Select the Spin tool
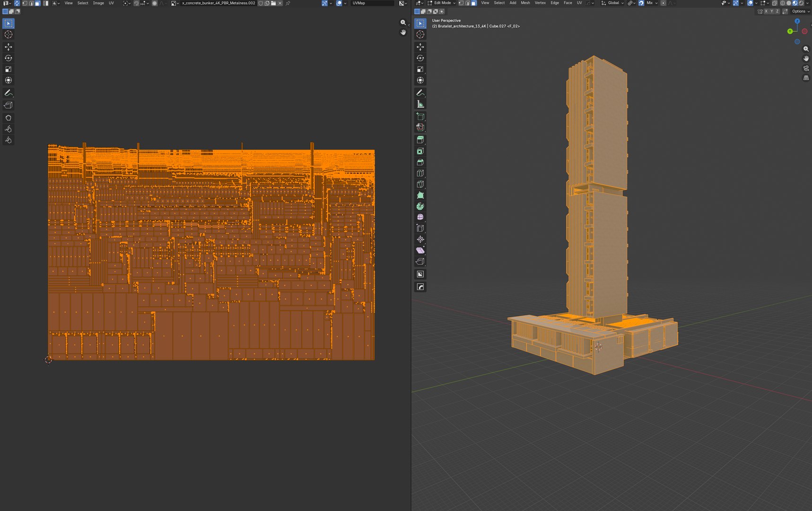The width and height of the screenshot is (812, 511). 420,206
